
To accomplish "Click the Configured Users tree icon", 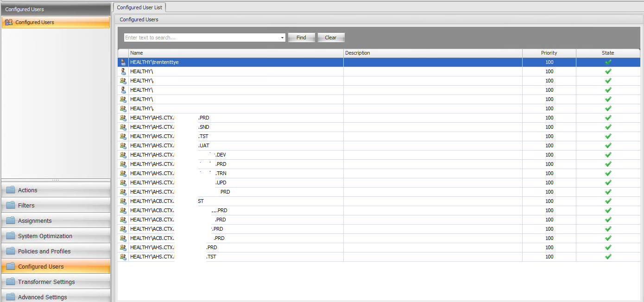I will (8, 22).
